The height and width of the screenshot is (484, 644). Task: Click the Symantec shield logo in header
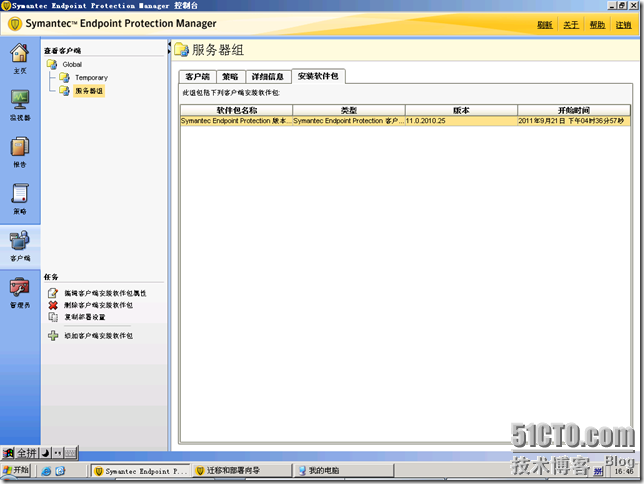click(15, 24)
